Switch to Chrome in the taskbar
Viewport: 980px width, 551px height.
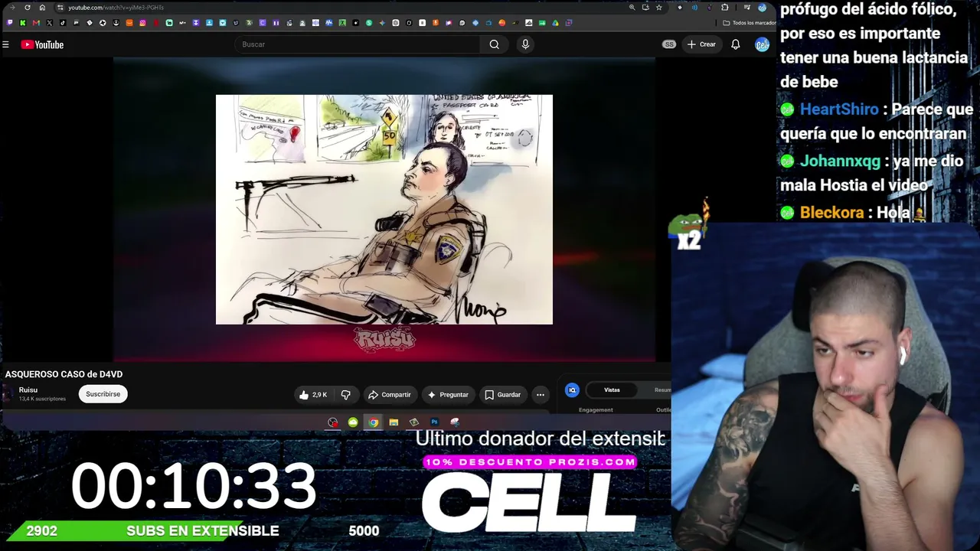click(373, 422)
